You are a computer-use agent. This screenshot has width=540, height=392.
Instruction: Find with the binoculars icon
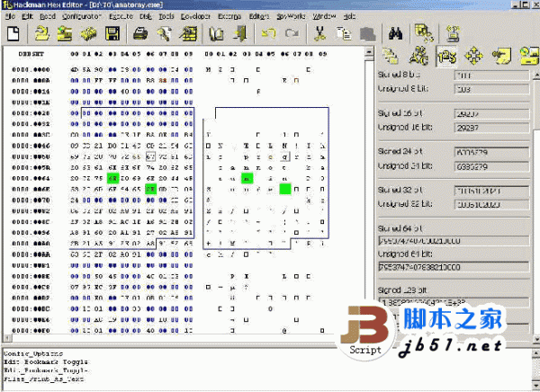tap(395, 34)
